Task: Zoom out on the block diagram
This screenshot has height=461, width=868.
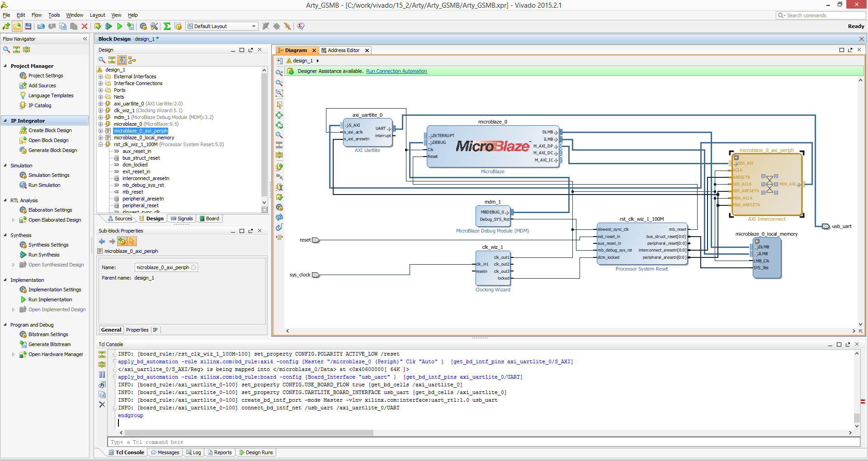Action: 279,83
